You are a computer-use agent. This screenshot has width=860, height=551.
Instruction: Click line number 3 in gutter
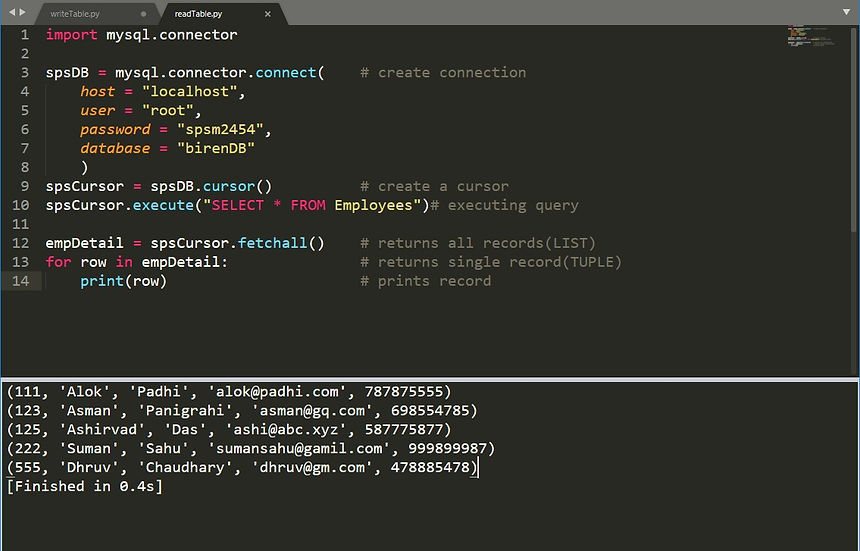coord(25,72)
